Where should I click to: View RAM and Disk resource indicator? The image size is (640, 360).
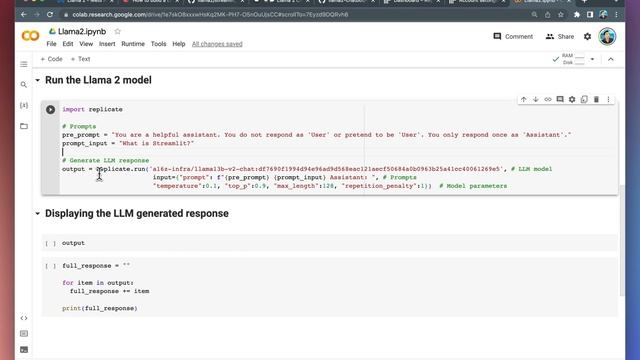(x=573, y=59)
